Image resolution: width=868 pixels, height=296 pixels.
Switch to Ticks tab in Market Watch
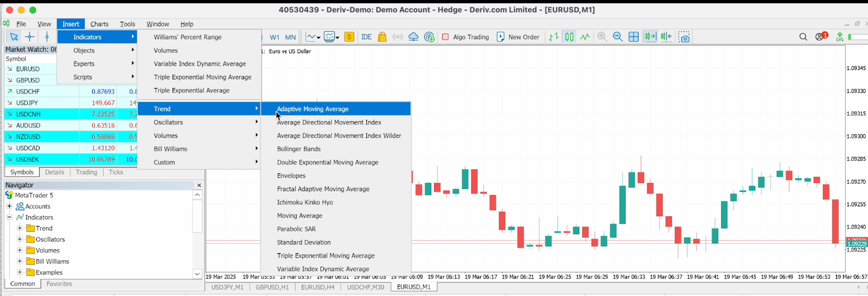(116, 172)
